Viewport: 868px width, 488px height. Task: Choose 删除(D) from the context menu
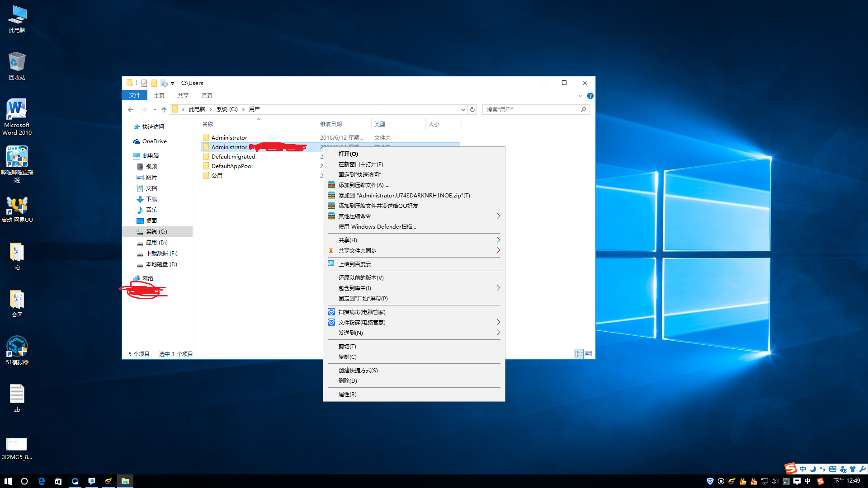click(x=348, y=380)
